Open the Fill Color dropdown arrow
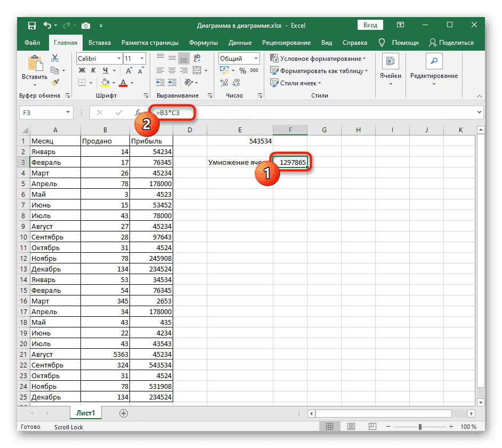The width and height of the screenshot is (502, 448). (x=114, y=82)
